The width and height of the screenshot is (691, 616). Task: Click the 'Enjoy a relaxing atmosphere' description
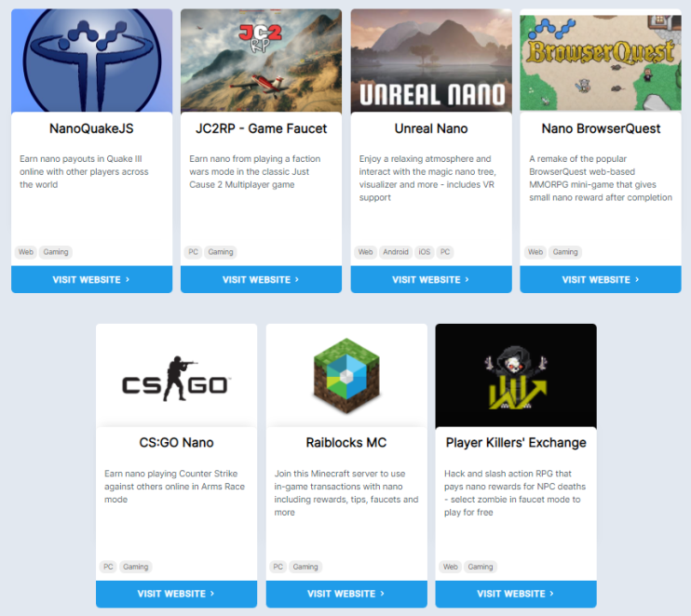tap(427, 178)
